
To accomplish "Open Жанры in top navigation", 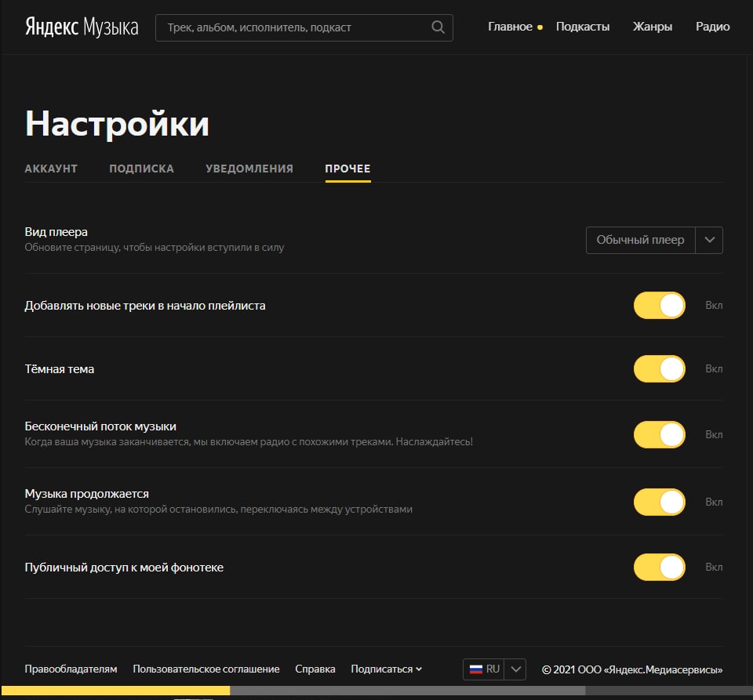I will (x=652, y=27).
